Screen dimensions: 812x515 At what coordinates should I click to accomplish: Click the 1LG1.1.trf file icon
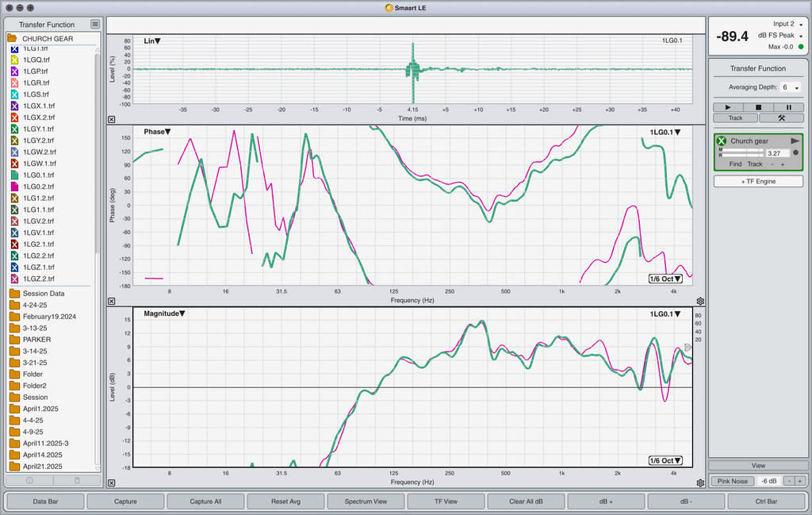click(14, 209)
